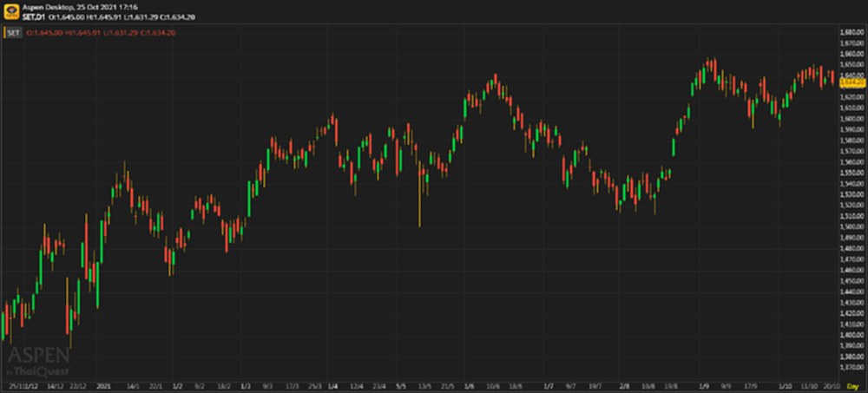Click the Aspen Desktop date title text
Image resolution: width=868 pixels, height=393 pixels.
coord(80,8)
